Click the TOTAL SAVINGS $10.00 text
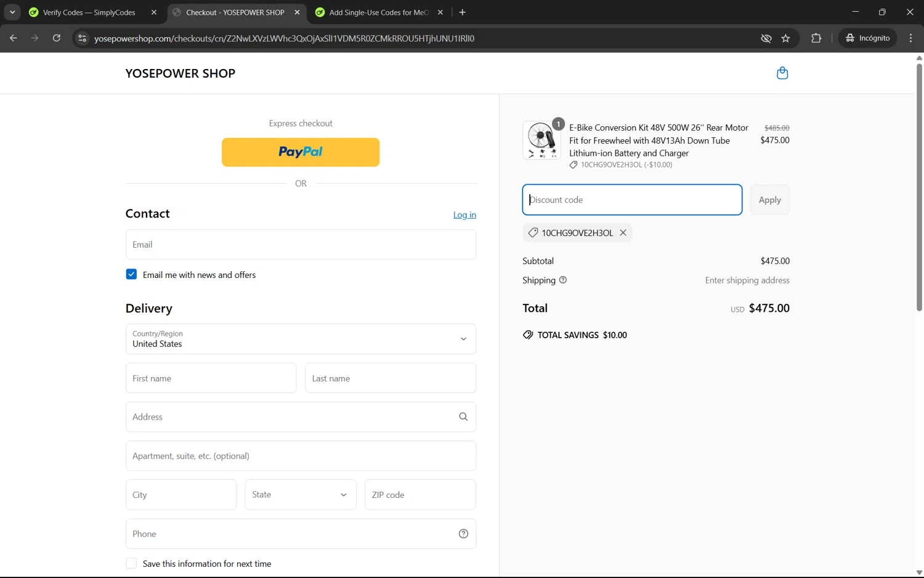This screenshot has height=578, width=924. coord(582,335)
